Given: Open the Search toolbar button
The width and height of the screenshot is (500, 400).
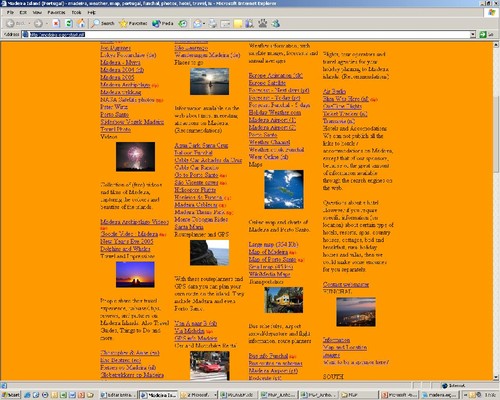Looking at the screenshot, I should pos(103,23).
